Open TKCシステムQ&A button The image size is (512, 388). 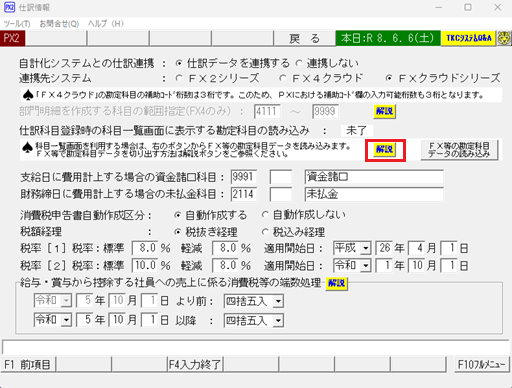[x=469, y=38]
